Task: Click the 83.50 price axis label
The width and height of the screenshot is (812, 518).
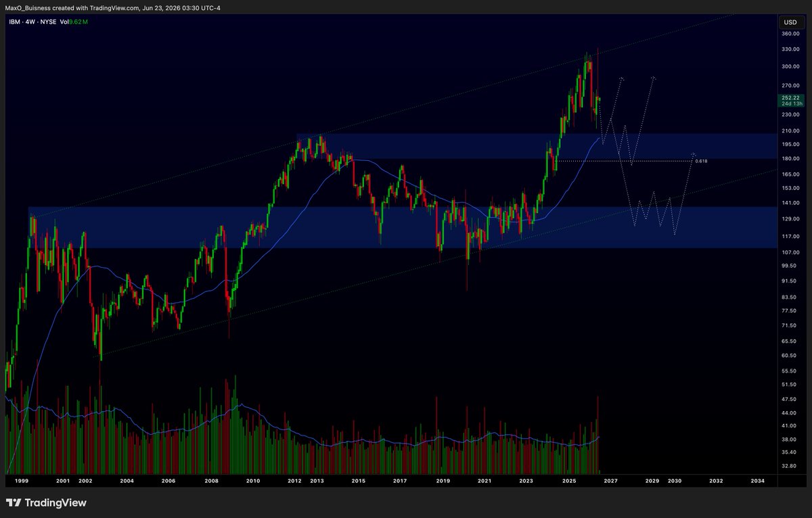Action: 789,297
